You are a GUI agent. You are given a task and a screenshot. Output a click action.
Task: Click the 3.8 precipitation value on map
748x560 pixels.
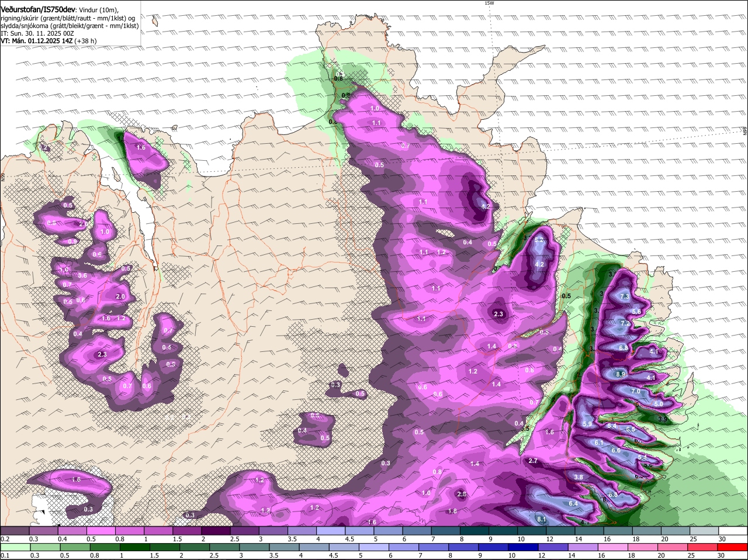pos(579,477)
